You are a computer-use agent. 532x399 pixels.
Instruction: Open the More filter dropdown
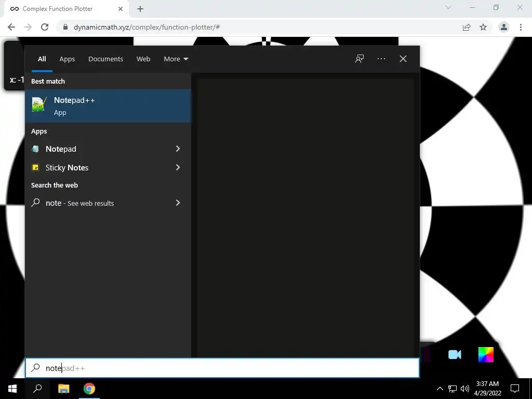pos(176,59)
